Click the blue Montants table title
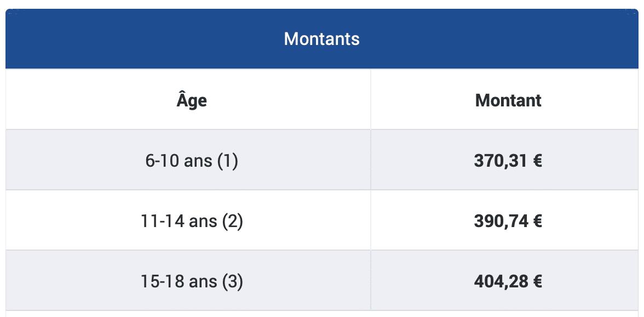Image resolution: width=644 pixels, height=317 pixels. [x=322, y=39]
